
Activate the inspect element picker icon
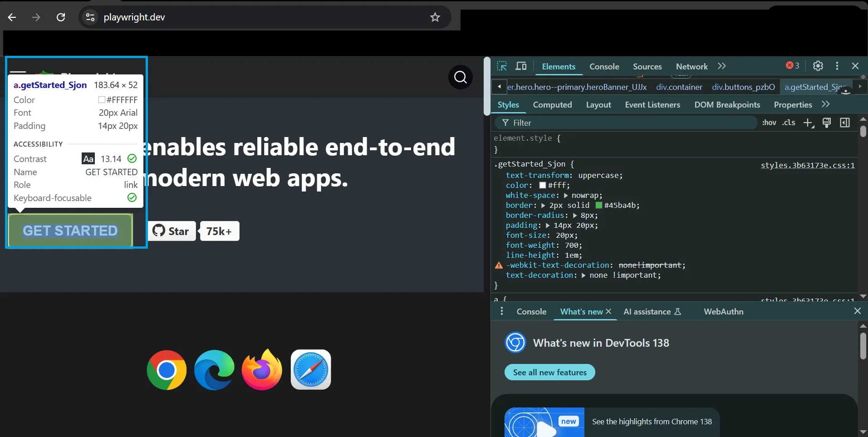pos(502,66)
